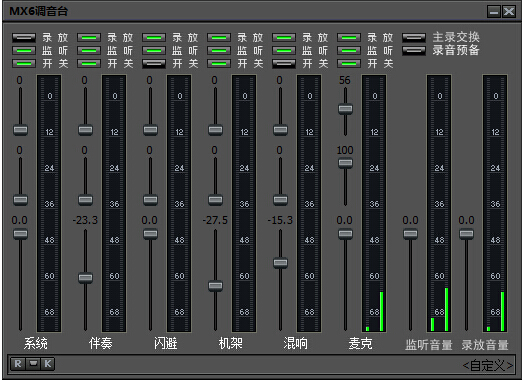The height and width of the screenshot is (380, 523).
Task: Toggle 录放 for the 系统 channel
Action: (24, 38)
